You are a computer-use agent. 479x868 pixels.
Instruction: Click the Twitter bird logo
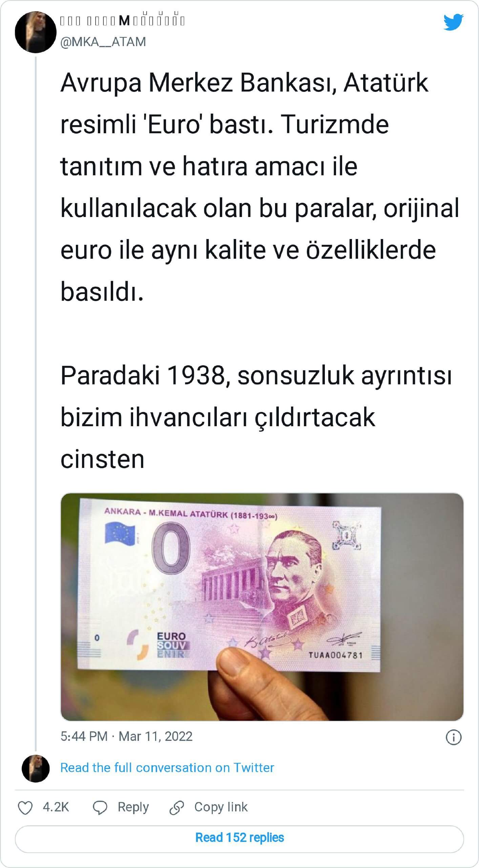point(453,22)
